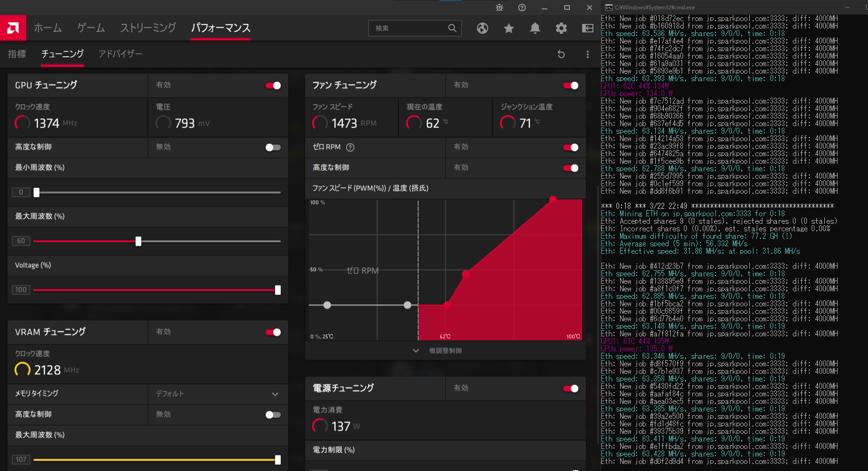Open the アドバイザー tab
This screenshot has height=471, width=868.
click(120, 54)
